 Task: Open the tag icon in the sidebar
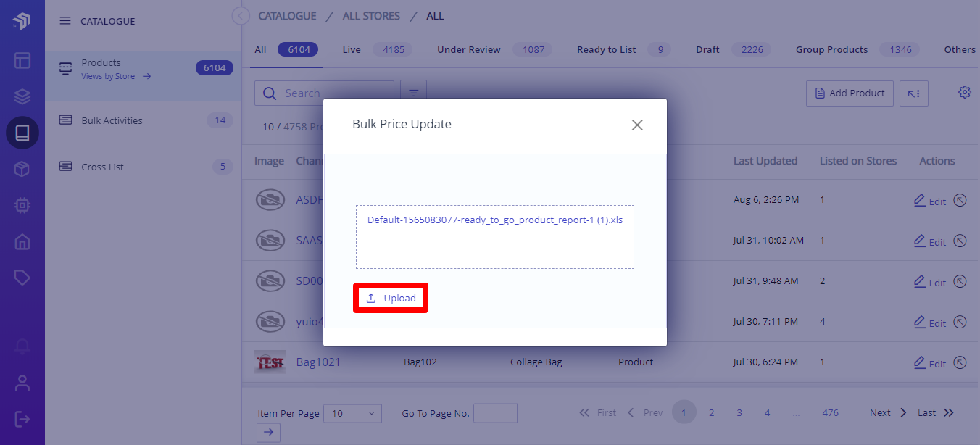click(22, 278)
